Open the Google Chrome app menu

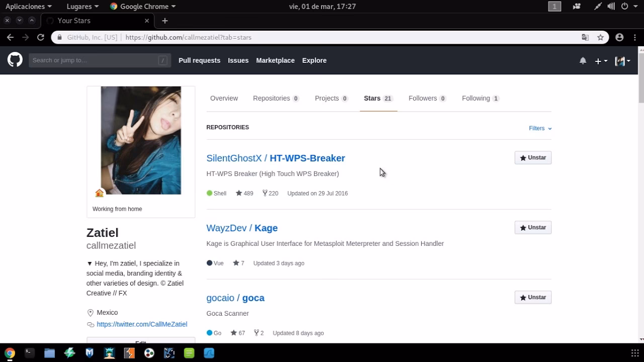pos(143,7)
